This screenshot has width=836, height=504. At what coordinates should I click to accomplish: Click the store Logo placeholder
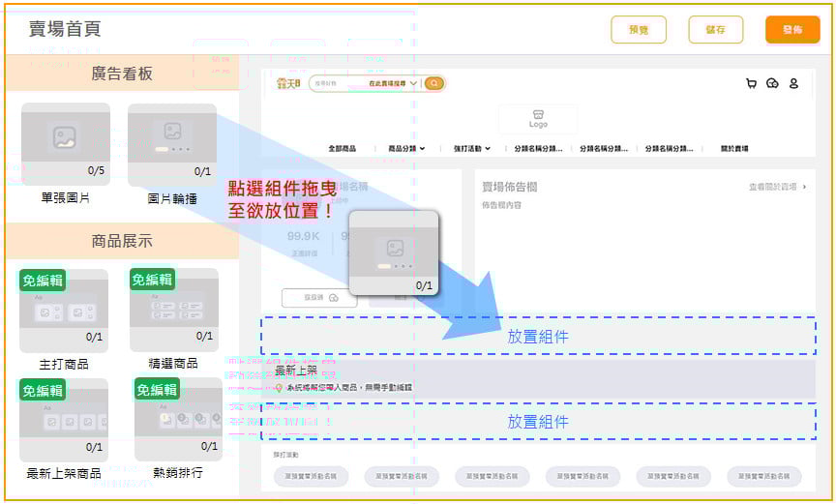[x=538, y=119]
